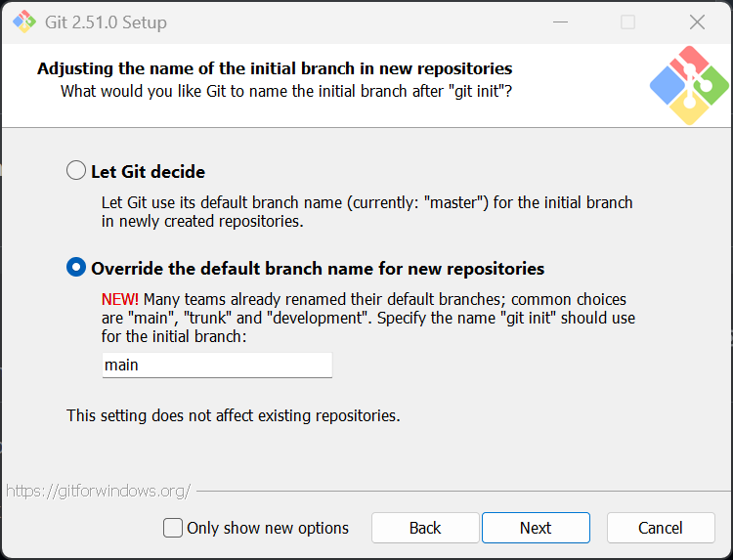
Task: Click the "What would you like Git to name" subtitle
Action: click(x=286, y=91)
